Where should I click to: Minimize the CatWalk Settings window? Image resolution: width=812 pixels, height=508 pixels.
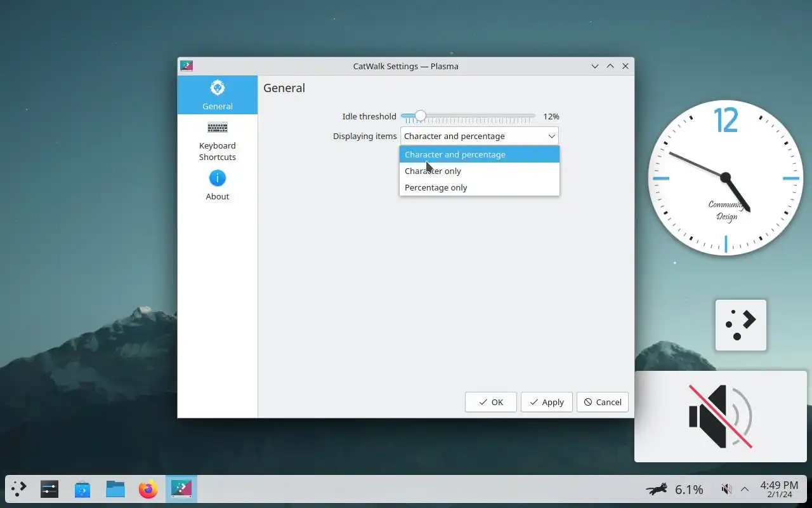595,66
